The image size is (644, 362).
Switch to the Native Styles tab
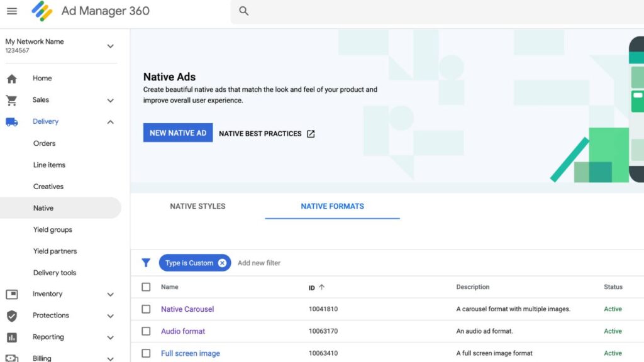tap(197, 206)
